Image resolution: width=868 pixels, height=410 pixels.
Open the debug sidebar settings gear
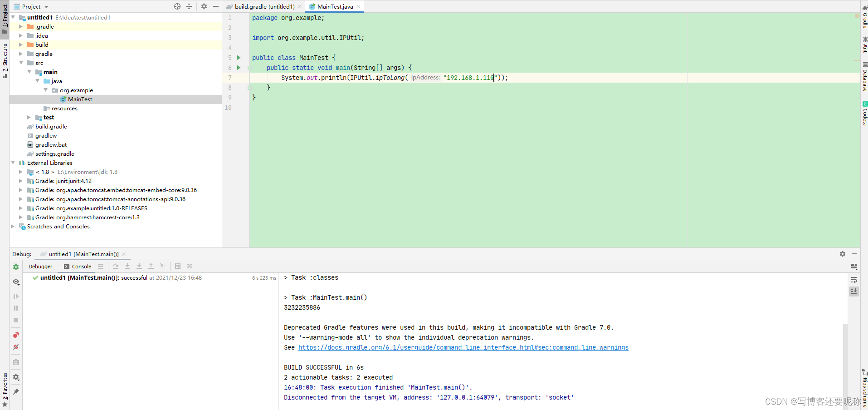coord(16,377)
